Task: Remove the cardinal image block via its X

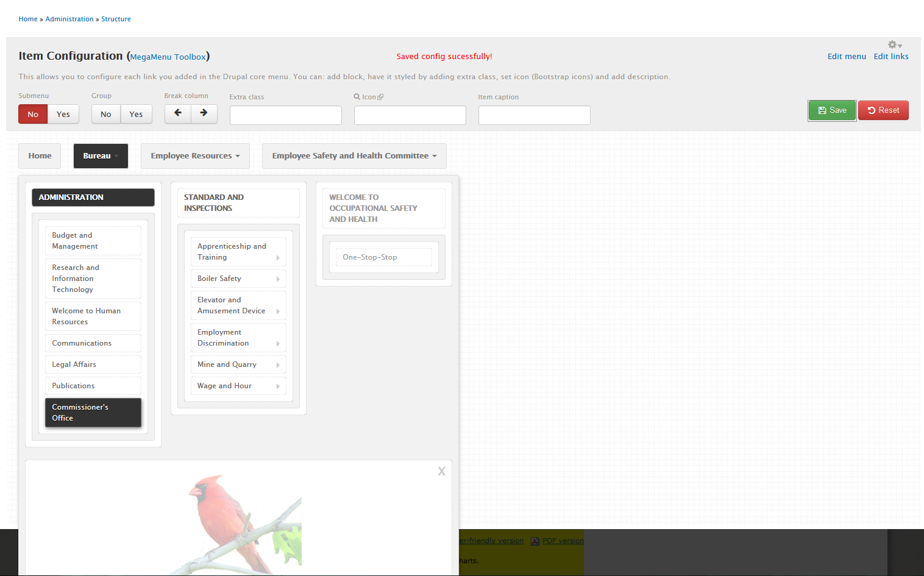Action: coord(441,471)
